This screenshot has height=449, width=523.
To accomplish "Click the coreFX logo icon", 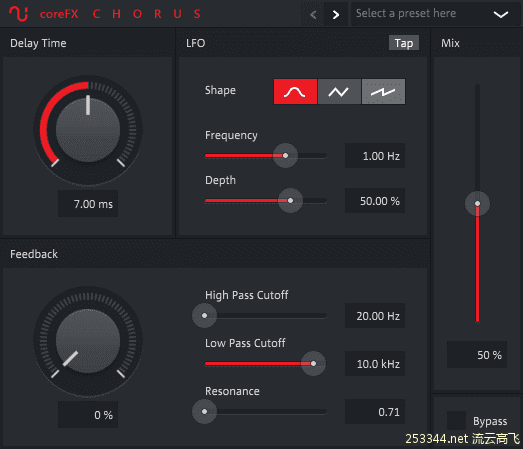I will [x=18, y=14].
